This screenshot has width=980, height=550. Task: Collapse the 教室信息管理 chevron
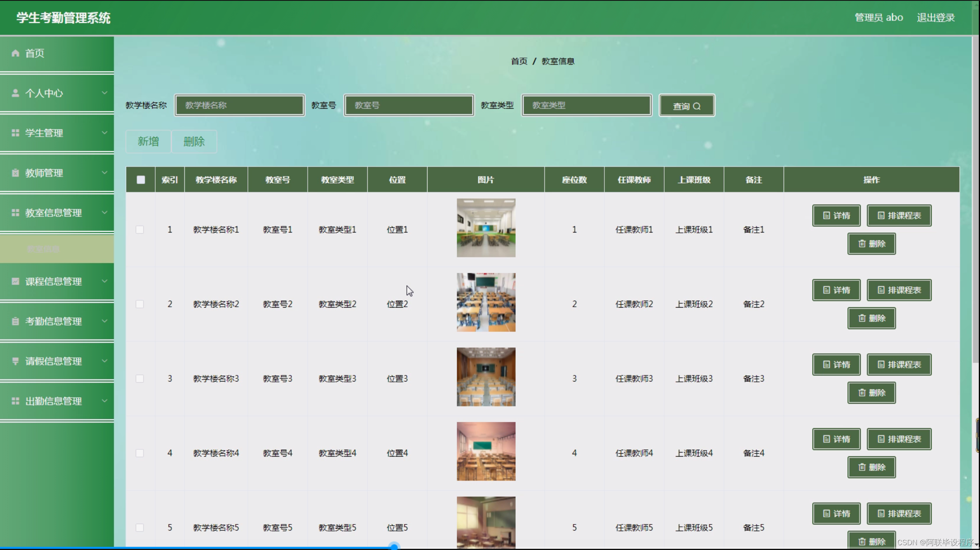(x=105, y=212)
